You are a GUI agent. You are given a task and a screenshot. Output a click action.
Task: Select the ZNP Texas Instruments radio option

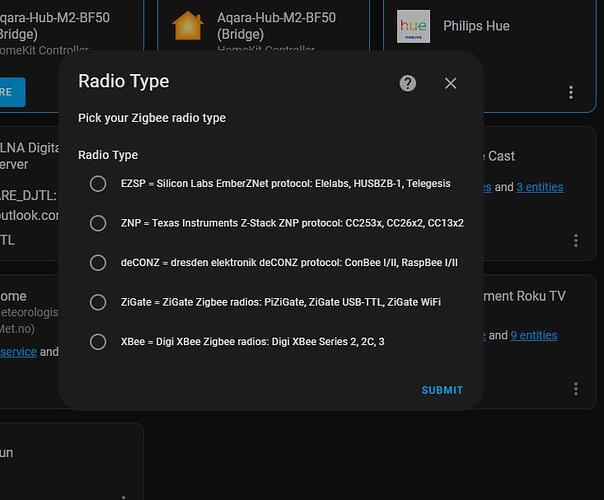[98, 223]
